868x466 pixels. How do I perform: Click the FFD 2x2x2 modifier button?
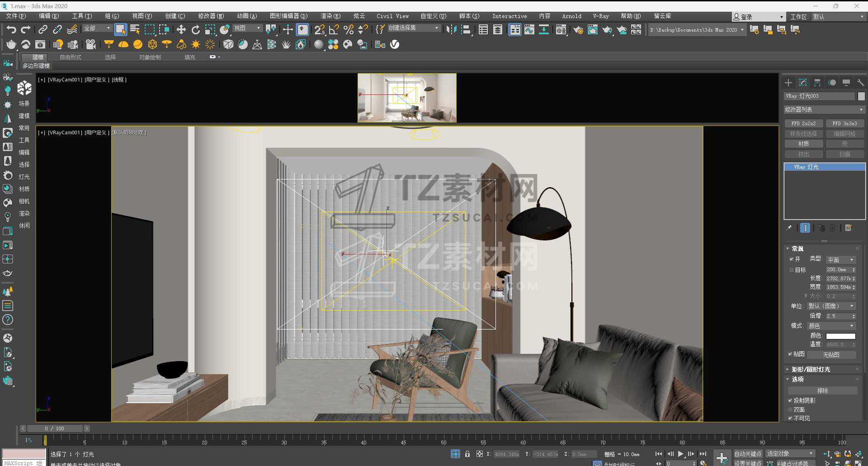tap(803, 123)
